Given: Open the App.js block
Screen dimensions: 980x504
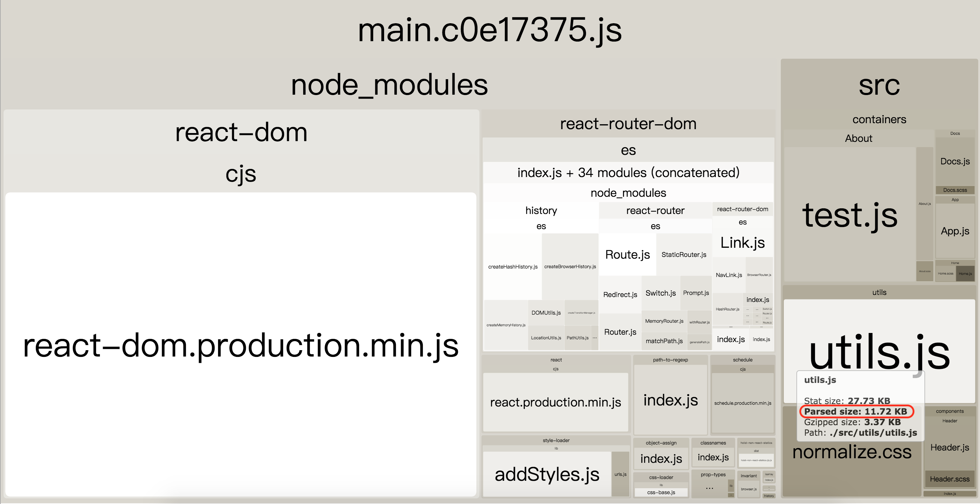Looking at the screenshot, I should (955, 231).
